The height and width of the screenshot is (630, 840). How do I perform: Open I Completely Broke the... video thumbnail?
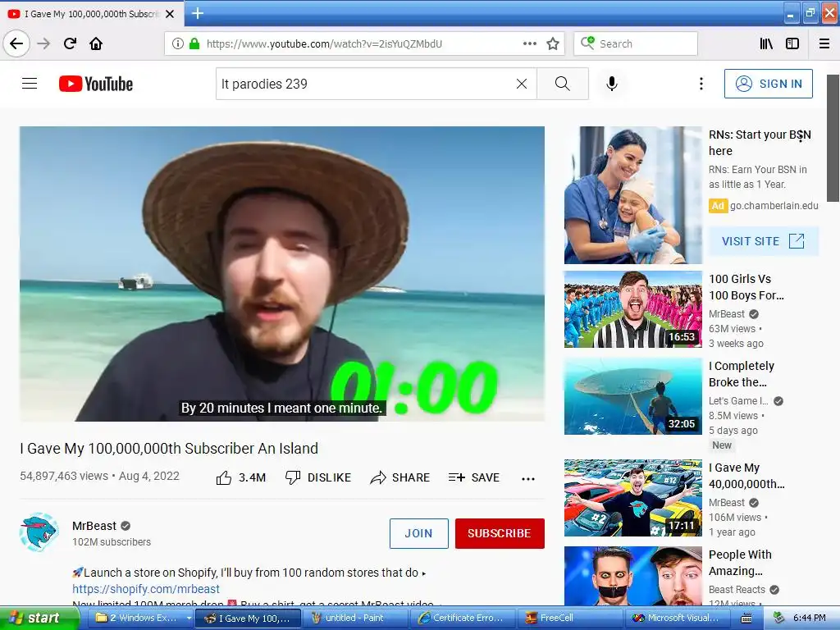[632, 396]
